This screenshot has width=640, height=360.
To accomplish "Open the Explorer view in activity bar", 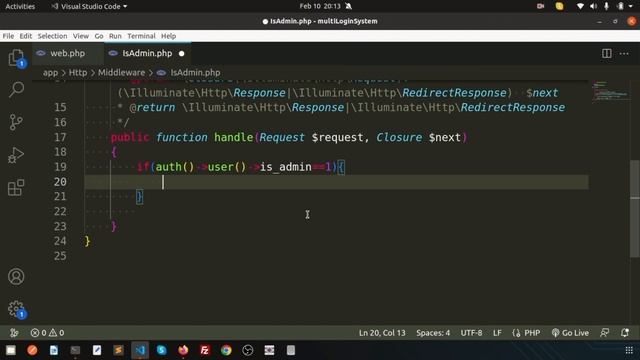I will pyautogui.click(x=16, y=58).
